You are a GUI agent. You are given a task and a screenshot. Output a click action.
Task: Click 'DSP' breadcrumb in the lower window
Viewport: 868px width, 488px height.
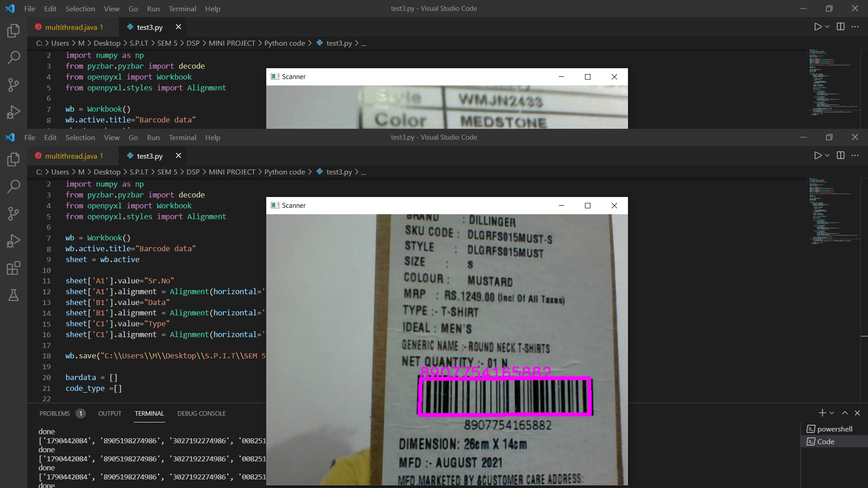click(193, 172)
